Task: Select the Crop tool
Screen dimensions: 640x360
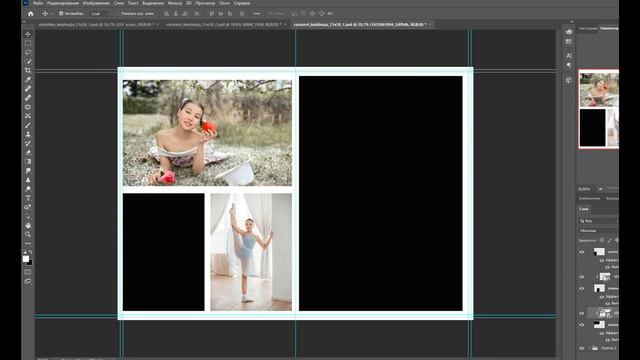Action: pos(28,70)
